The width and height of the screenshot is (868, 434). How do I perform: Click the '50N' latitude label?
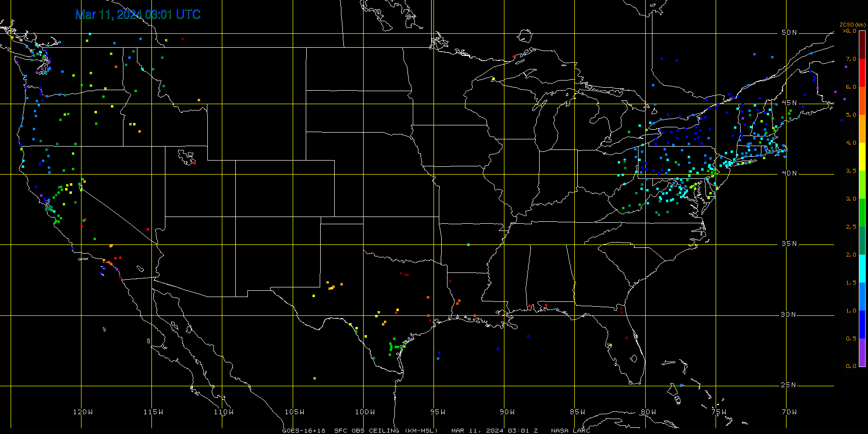(789, 32)
